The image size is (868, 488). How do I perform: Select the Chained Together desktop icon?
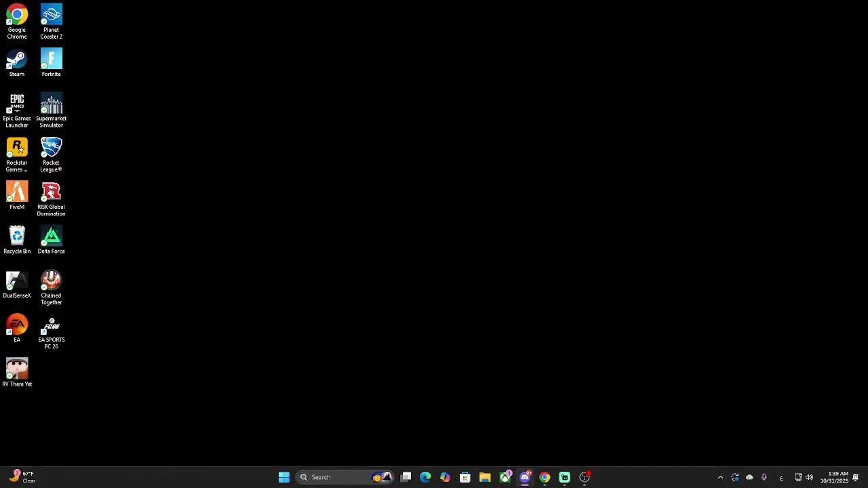[x=51, y=287]
